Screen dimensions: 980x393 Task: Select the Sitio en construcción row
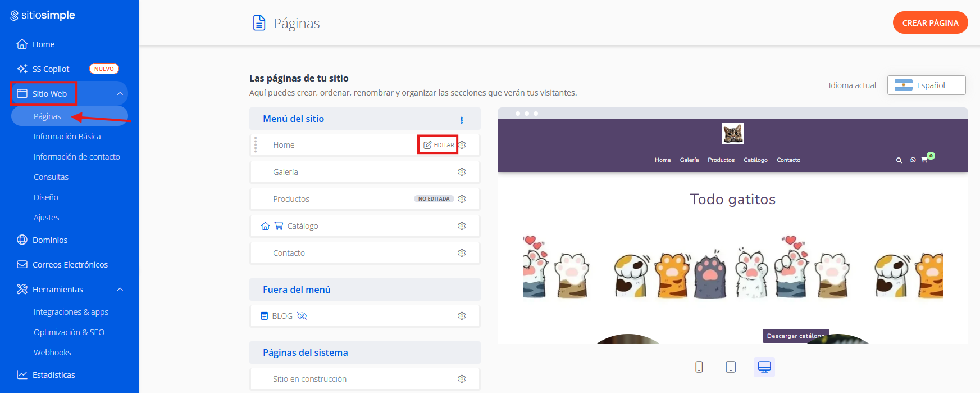pyautogui.click(x=365, y=379)
